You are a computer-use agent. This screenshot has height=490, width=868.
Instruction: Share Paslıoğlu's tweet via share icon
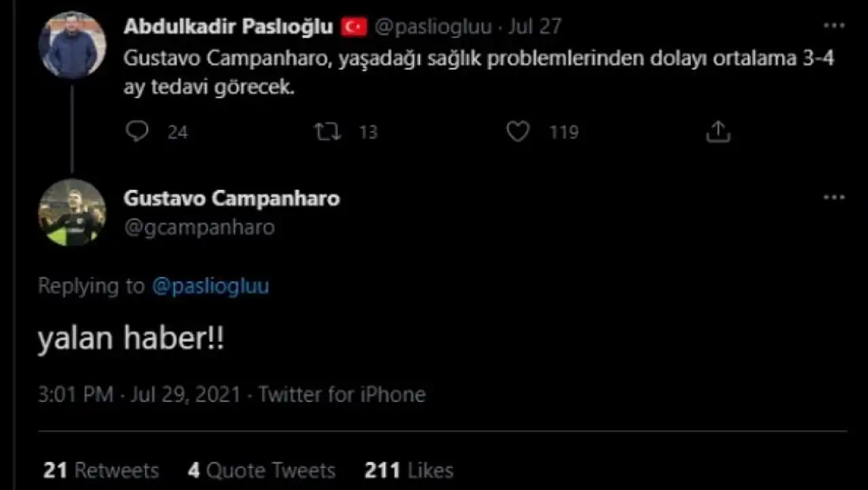click(717, 131)
